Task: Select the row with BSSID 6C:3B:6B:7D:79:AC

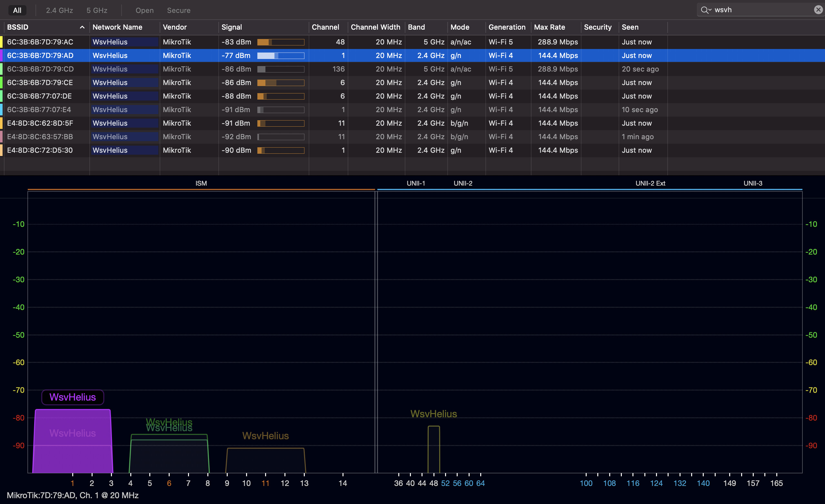Action: pos(412,42)
